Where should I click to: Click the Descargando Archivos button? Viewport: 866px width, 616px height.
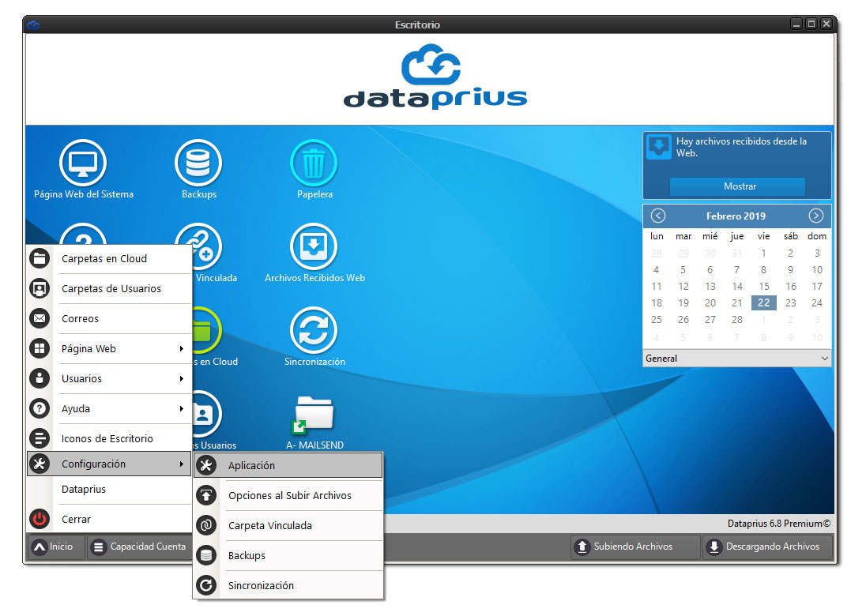[x=767, y=547]
